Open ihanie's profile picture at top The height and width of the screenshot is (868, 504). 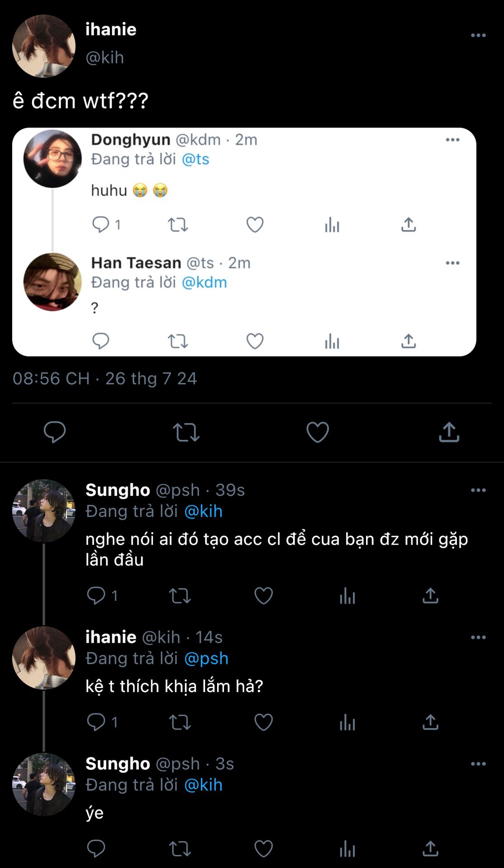click(x=44, y=46)
